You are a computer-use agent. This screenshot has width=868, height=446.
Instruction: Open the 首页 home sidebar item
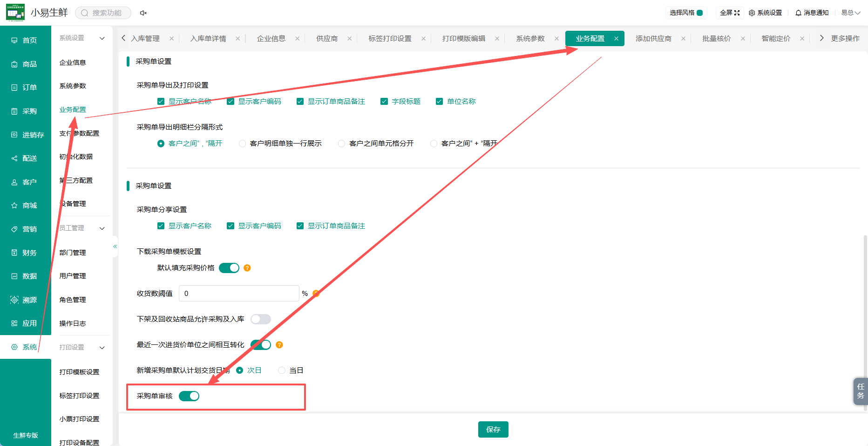click(x=25, y=41)
